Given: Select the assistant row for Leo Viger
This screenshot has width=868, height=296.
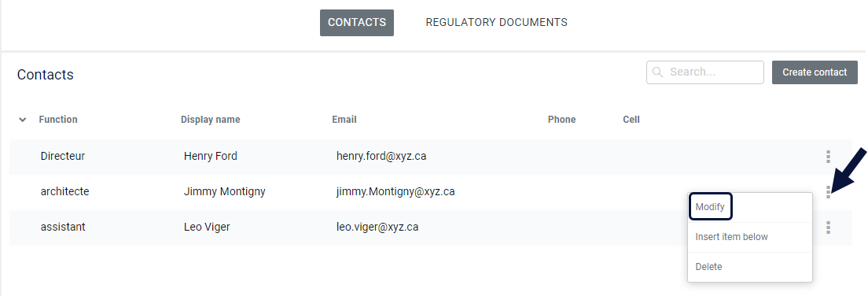Looking at the screenshot, I should pyautogui.click(x=431, y=228).
